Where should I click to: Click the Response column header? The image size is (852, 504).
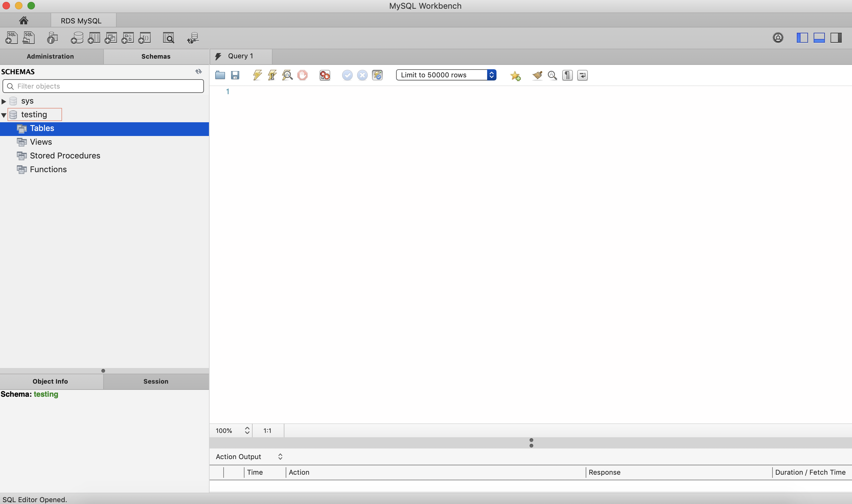coord(679,472)
